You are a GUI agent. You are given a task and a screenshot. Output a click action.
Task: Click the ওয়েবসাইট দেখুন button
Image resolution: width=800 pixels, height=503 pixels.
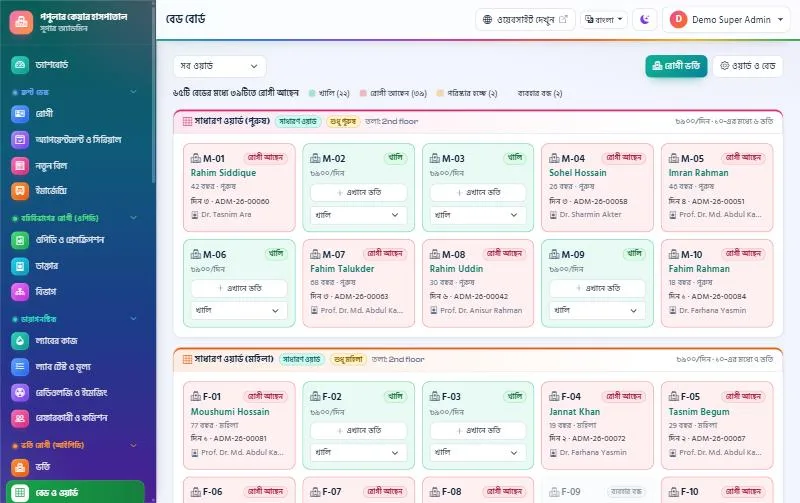(525, 19)
